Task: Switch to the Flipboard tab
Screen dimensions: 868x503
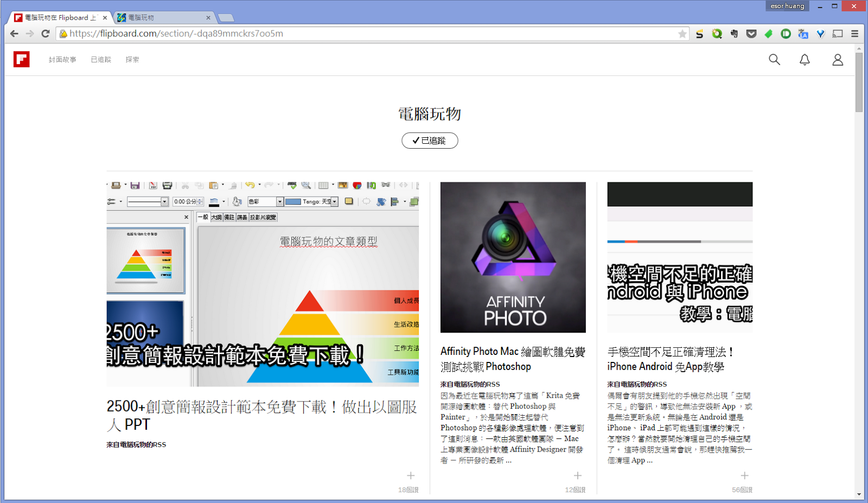Action: tap(60, 18)
